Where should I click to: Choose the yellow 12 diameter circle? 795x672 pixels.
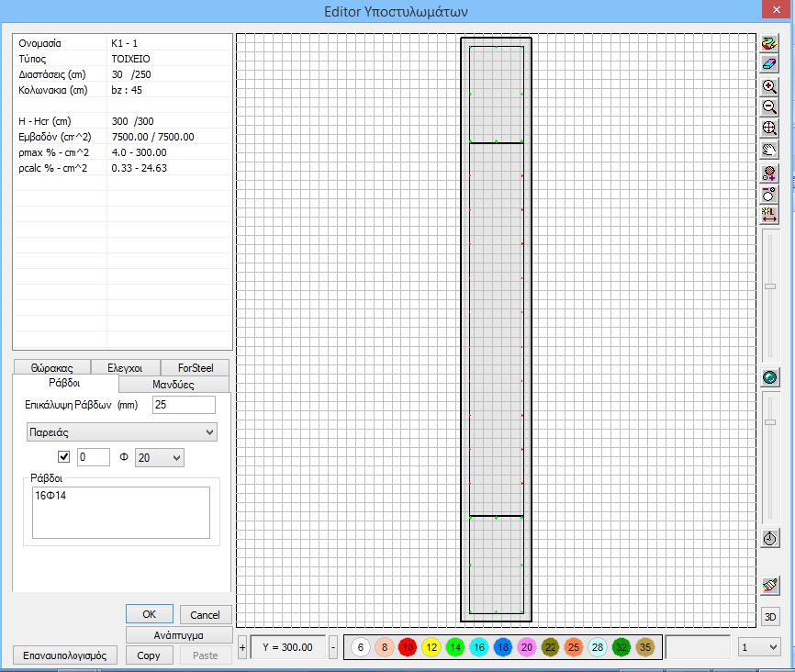tap(431, 647)
